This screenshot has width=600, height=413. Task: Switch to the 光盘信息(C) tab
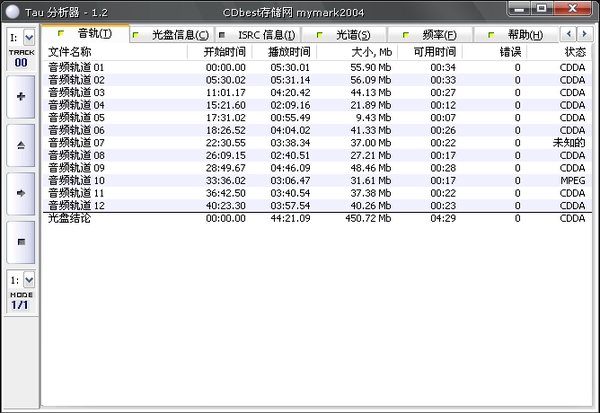172,35
